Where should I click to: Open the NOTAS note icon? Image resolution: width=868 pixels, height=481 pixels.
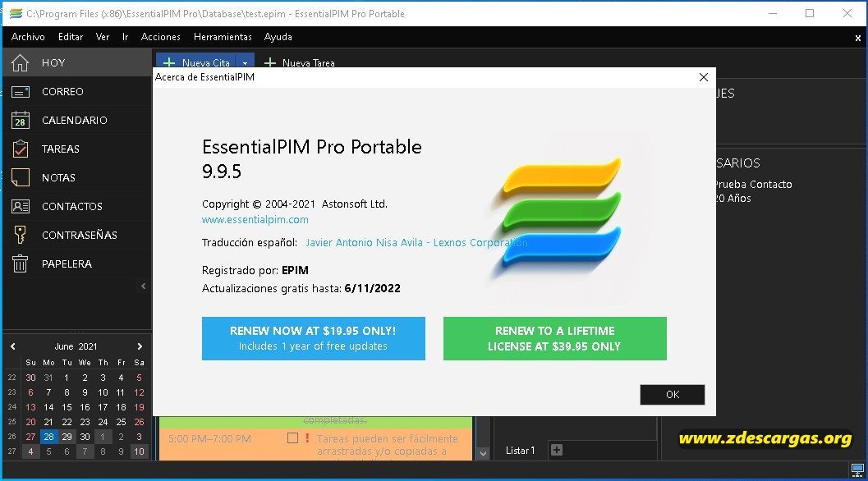[x=21, y=177]
